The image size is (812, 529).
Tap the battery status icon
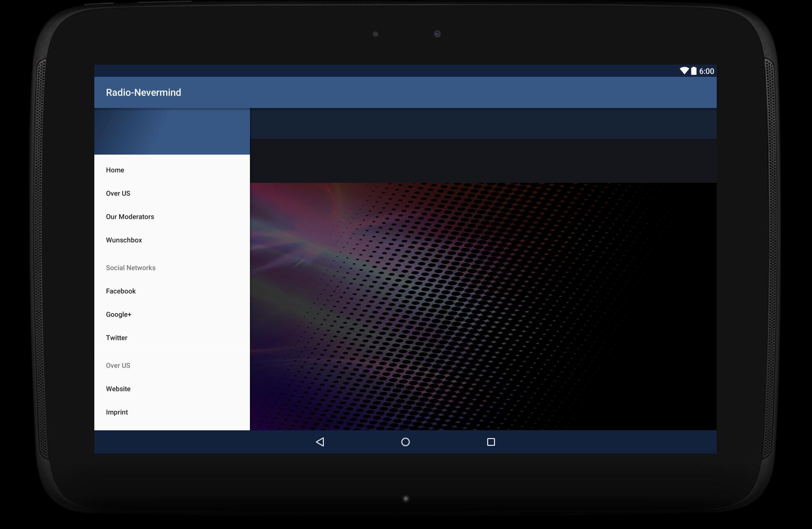(694, 71)
